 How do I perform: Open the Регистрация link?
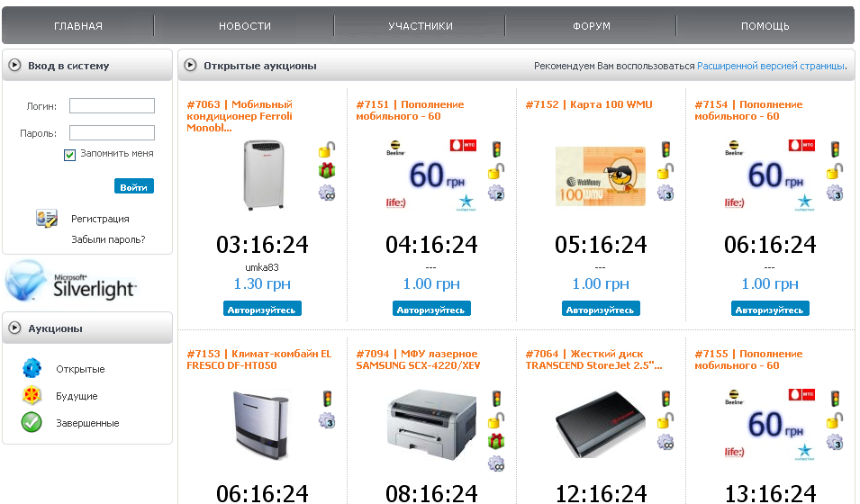click(x=100, y=219)
